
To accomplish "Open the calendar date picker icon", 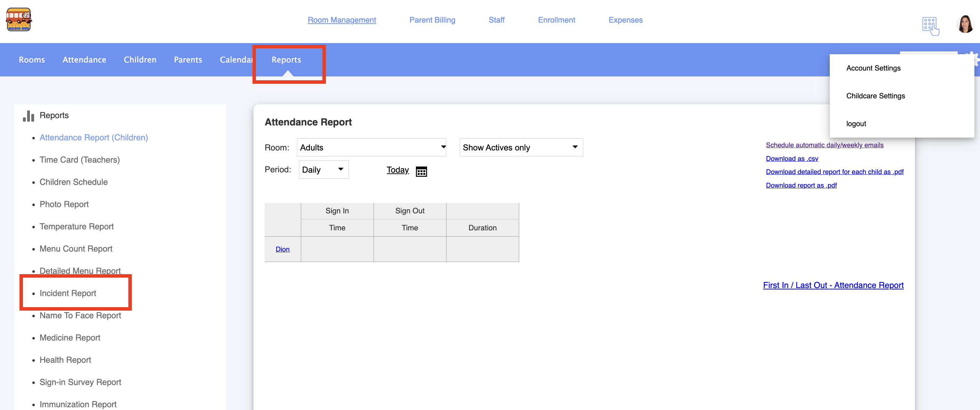I will point(421,171).
